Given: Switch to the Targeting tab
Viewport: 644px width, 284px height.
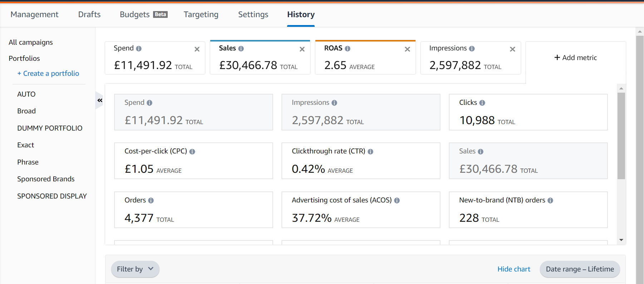Looking at the screenshot, I should click(201, 15).
